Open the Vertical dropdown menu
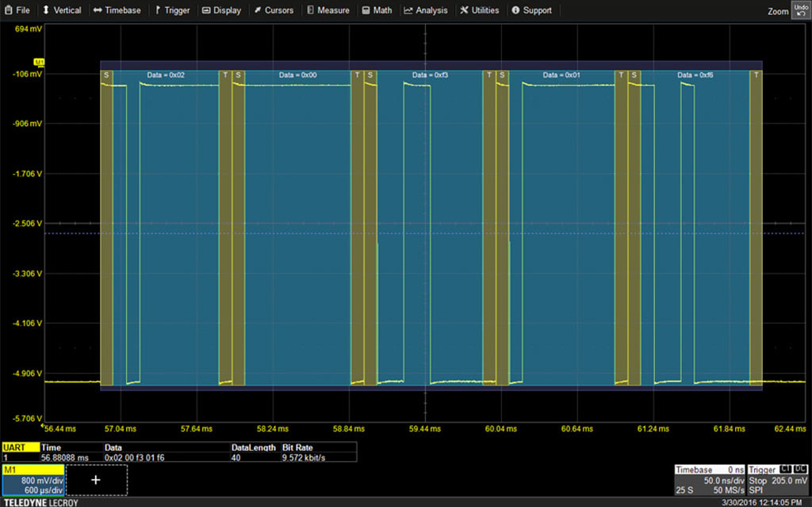Screen dimensions: 812x507 pyautogui.click(x=62, y=10)
